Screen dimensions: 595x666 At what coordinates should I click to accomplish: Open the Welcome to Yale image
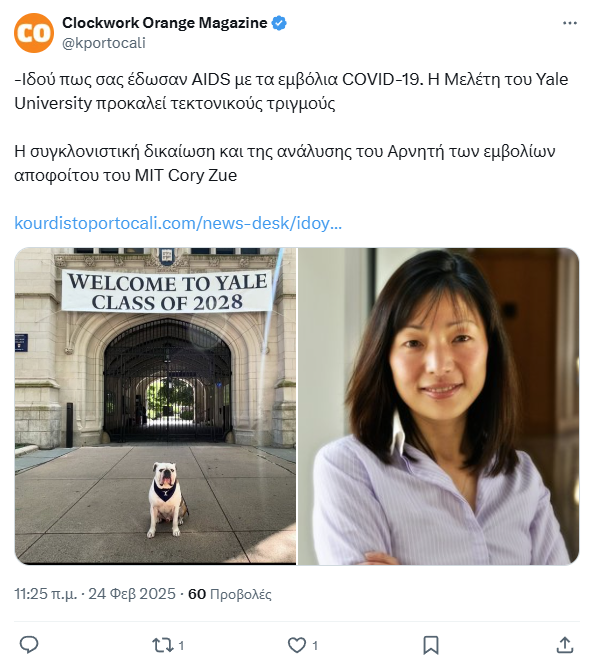click(x=155, y=406)
